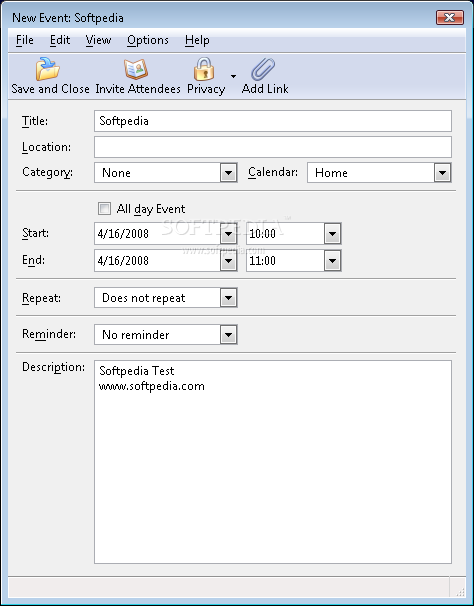Close the New Event window
The width and height of the screenshot is (474, 606).
pyautogui.click(x=450, y=17)
